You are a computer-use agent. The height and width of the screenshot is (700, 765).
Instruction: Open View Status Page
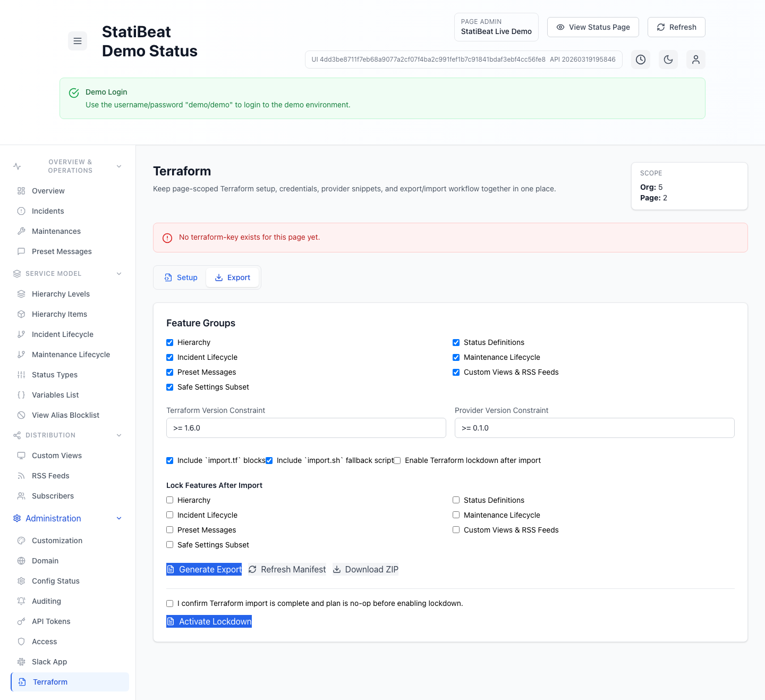tap(593, 27)
